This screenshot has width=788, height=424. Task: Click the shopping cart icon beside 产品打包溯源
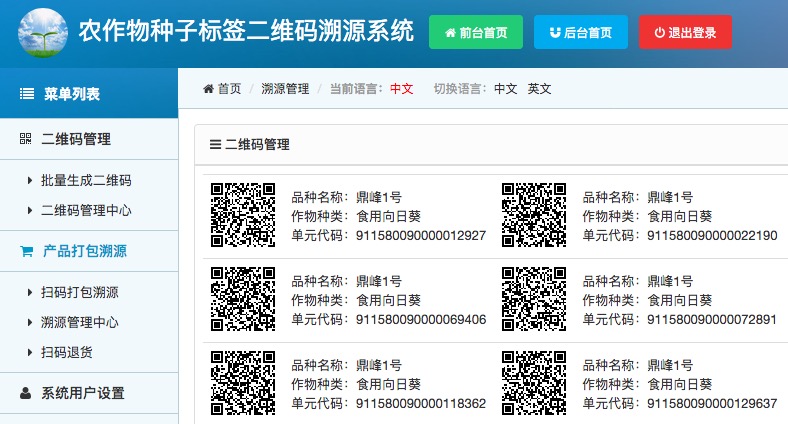click(x=26, y=251)
